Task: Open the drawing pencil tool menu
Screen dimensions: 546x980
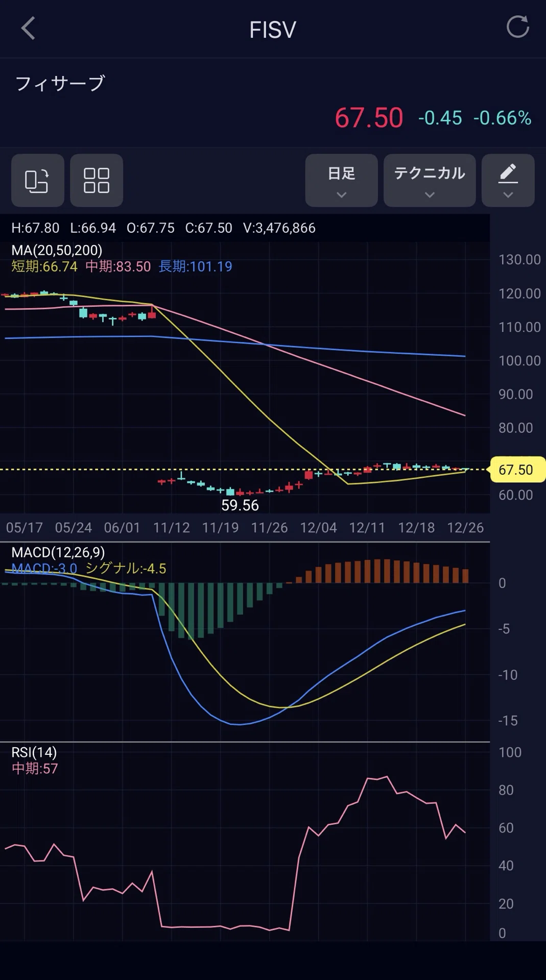Action: [x=508, y=180]
